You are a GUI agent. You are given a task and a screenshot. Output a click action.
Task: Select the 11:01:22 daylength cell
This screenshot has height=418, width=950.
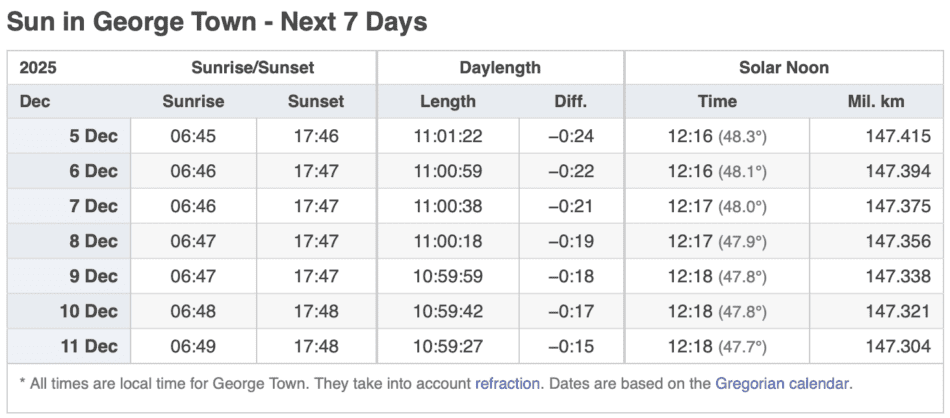[448, 136]
